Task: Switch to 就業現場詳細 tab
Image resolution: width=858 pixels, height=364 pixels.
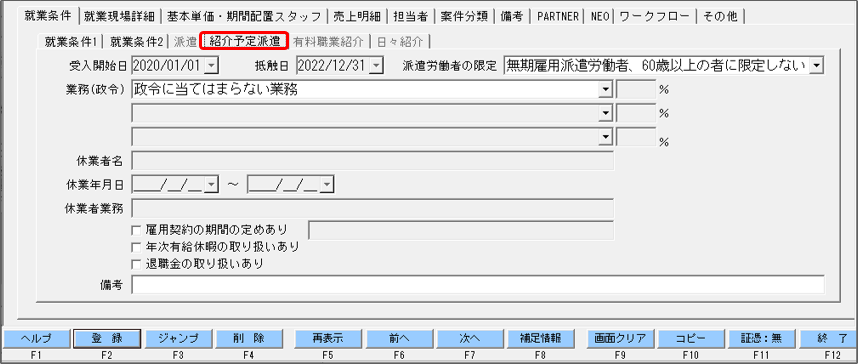Action: 119,16
